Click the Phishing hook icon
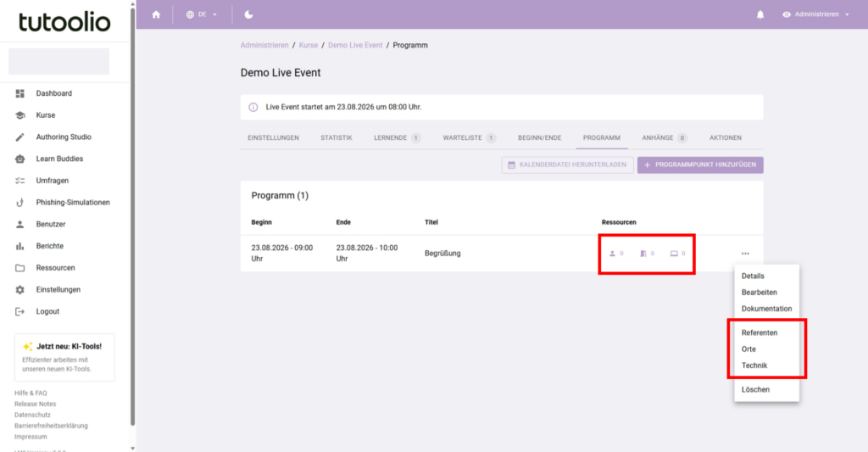The width and height of the screenshot is (868, 452). 20,202
